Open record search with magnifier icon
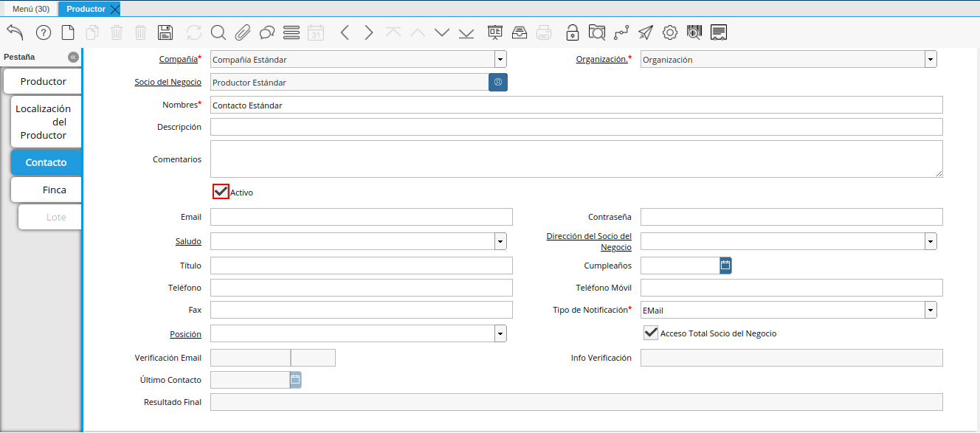This screenshot has width=980, height=433. [x=218, y=32]
